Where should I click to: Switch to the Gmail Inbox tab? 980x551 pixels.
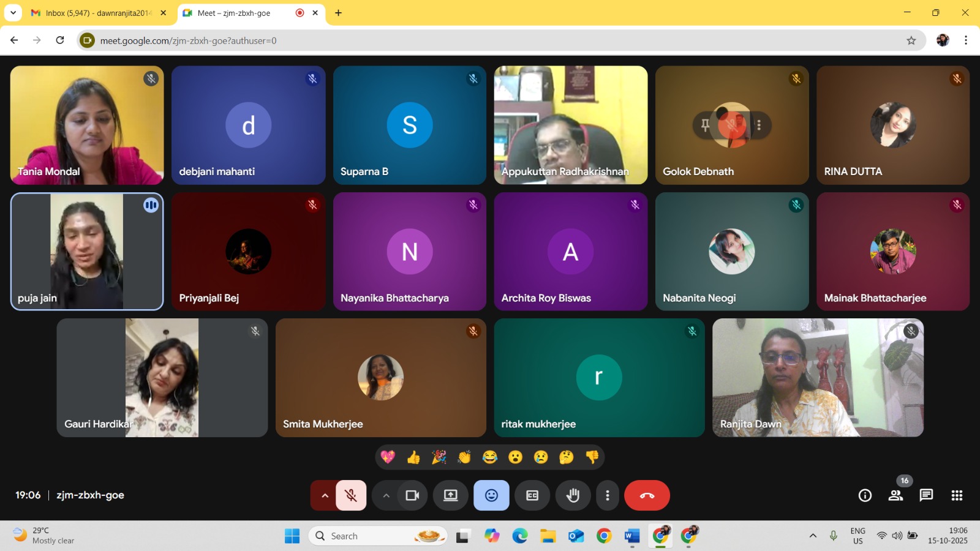pos(98,13)
